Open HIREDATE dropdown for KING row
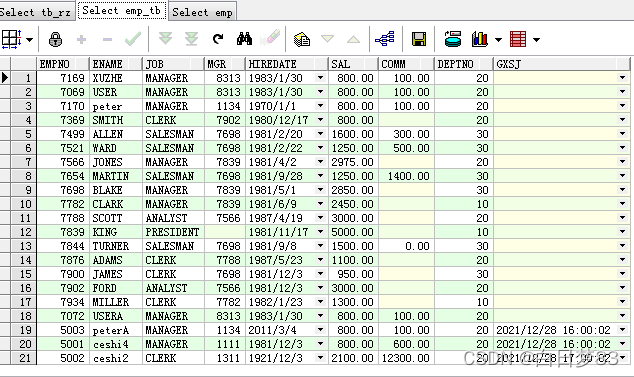This screenshot has height=377, width=634. [x=320, y=232]
